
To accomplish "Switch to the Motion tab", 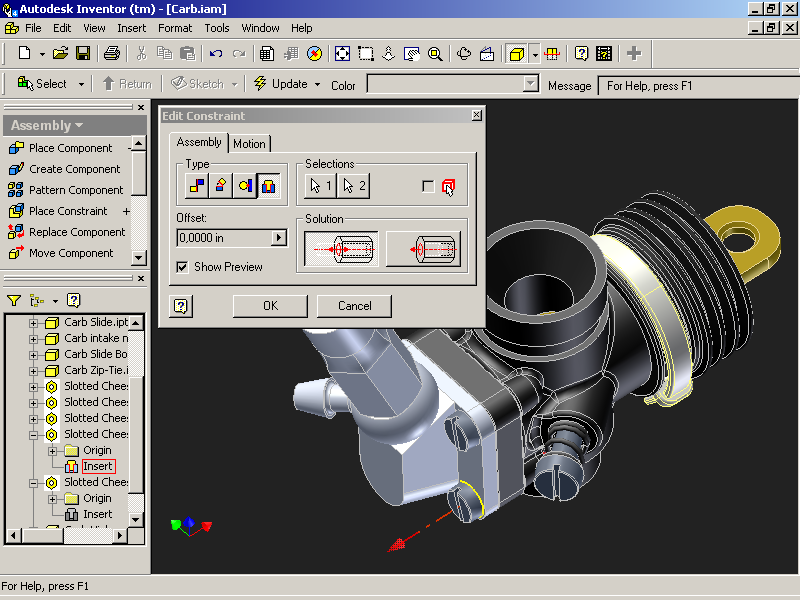I will (x=249, y=144).
